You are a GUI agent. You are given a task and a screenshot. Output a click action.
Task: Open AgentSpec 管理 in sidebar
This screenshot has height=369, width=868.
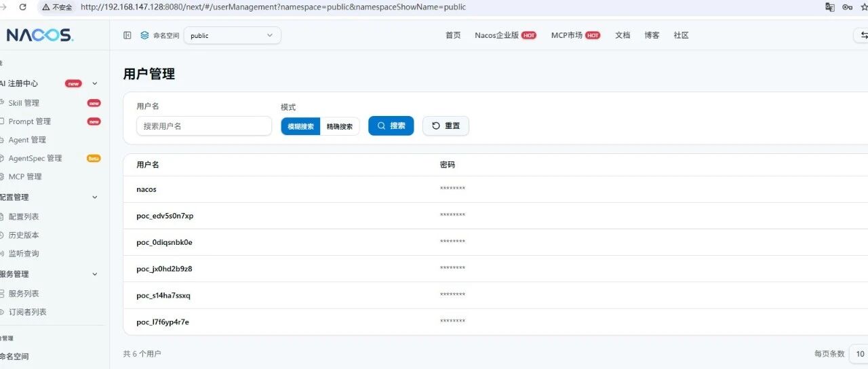pyautogui.click(x=35, y=158)
